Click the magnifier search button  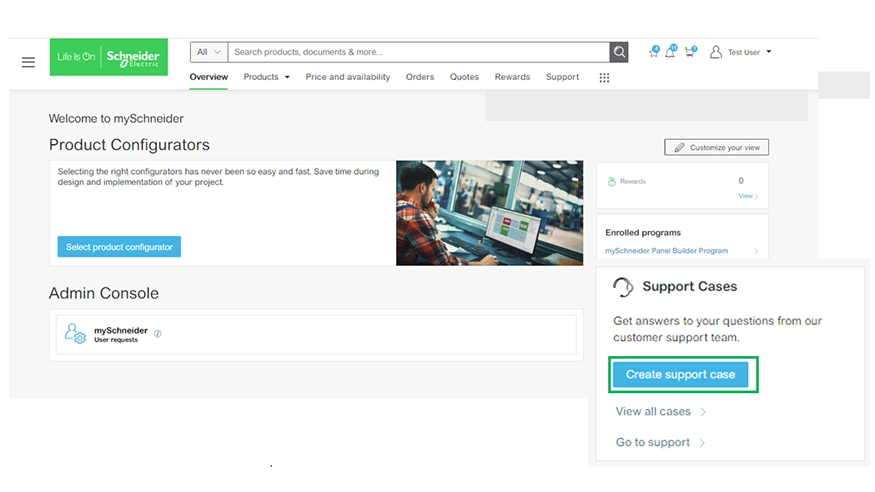click(x=619, y=52)
